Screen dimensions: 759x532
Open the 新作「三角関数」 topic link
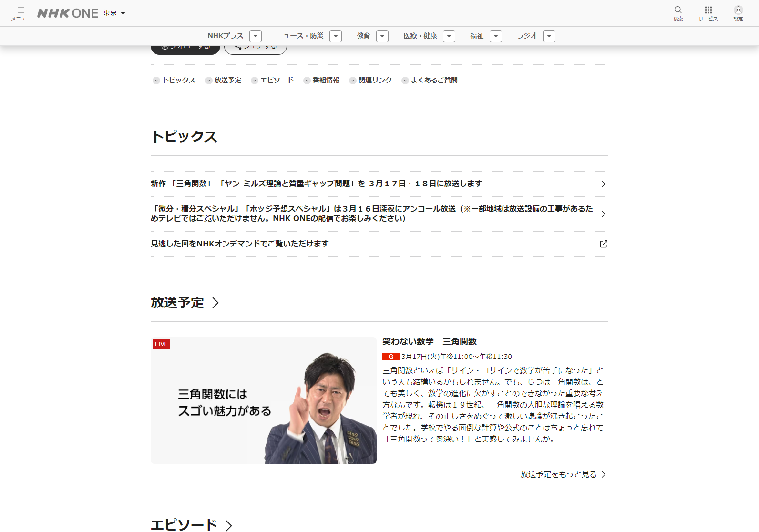click(x=317, y=184)
